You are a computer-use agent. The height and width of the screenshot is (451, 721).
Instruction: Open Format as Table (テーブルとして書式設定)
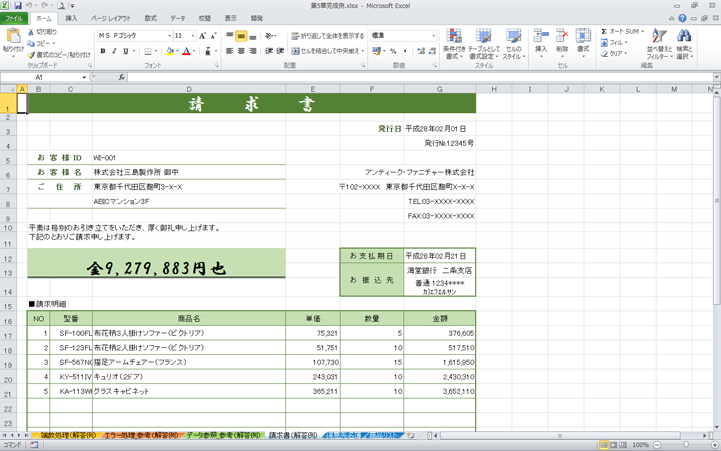pos(483,43)
